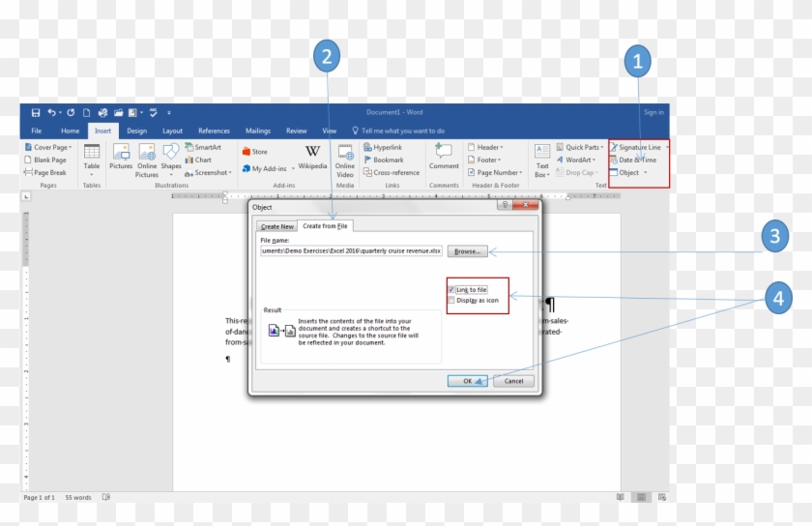Screen dimensions: 812x526
Task: Open the Customize Quick Access Toolbar arrow
Action: (169, 112)
